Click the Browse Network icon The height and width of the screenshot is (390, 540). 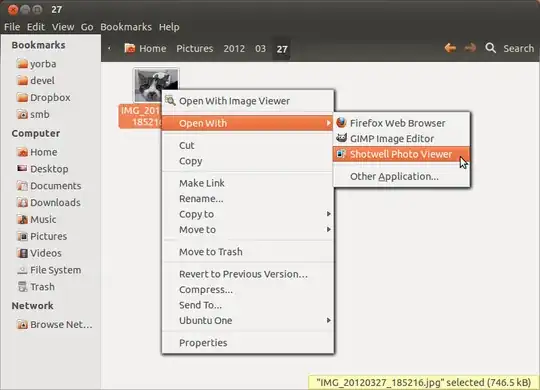[x=22, y=325]
